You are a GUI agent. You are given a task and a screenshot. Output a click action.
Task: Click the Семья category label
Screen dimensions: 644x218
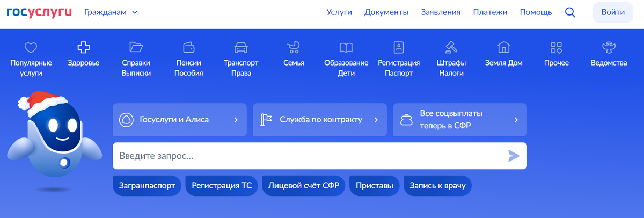[x=294, y=63]
